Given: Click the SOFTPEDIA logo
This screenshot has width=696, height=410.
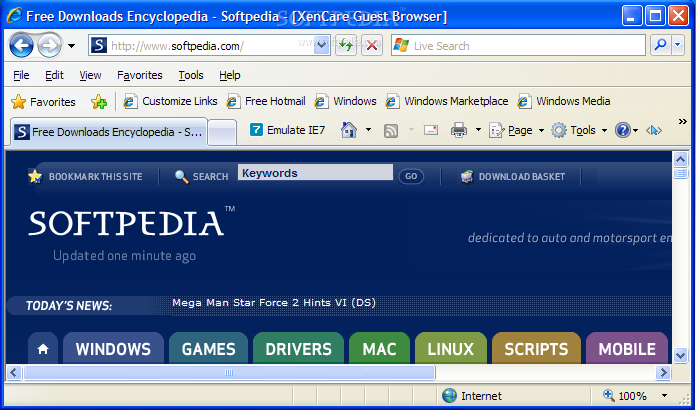Looking at the screenshot, I should pyautogui.click(x=131, y=222).
